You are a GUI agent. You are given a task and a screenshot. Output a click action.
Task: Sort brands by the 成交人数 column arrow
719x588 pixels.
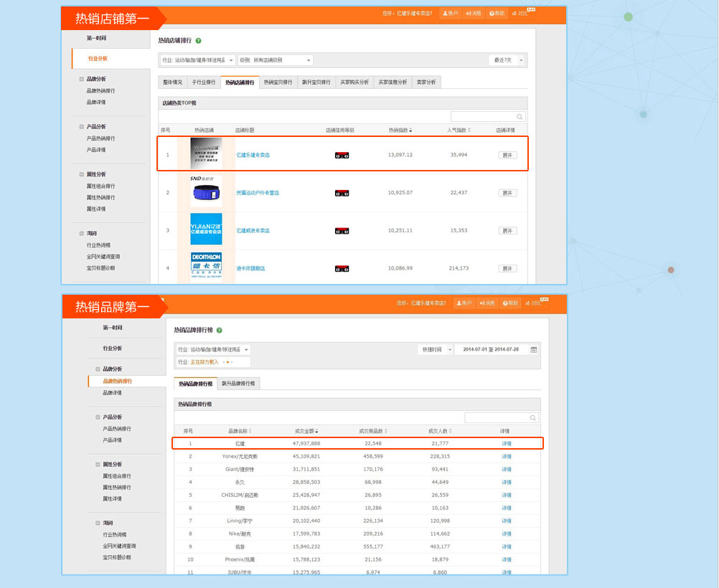[x=451, y=431]
